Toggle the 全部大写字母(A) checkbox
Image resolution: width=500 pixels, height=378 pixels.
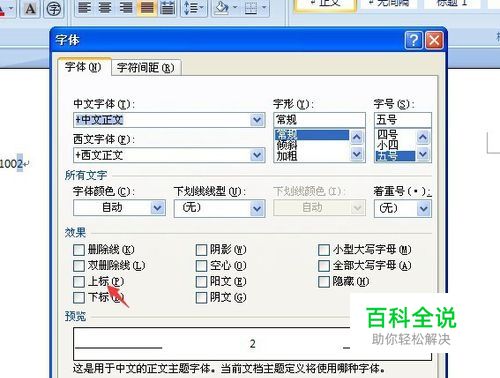pos(324,266)
